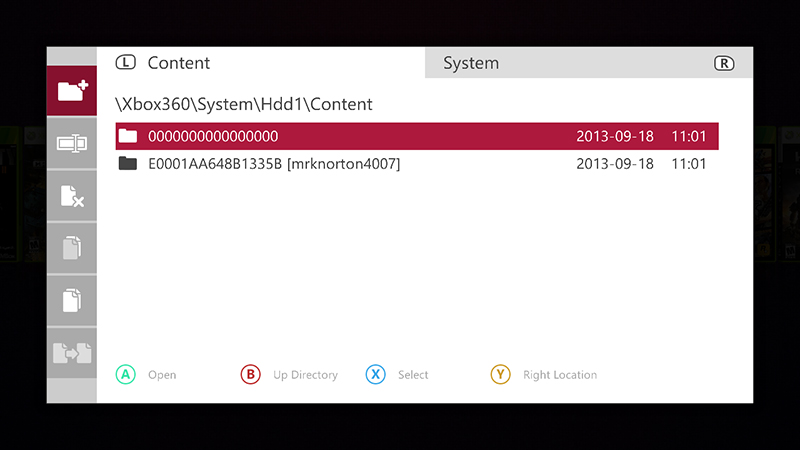Click the R bumper icon
The height and width of the screenshot is (450, 800).
[724, 63]
